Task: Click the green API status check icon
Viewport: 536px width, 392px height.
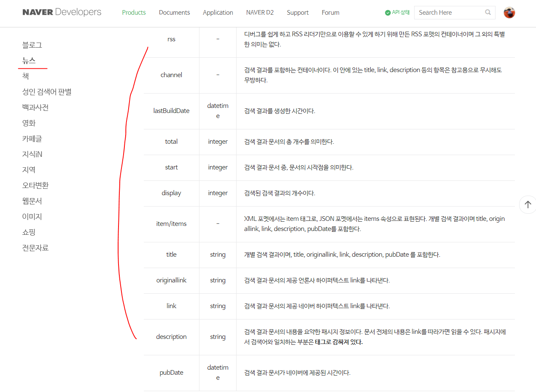Action: 388,13
